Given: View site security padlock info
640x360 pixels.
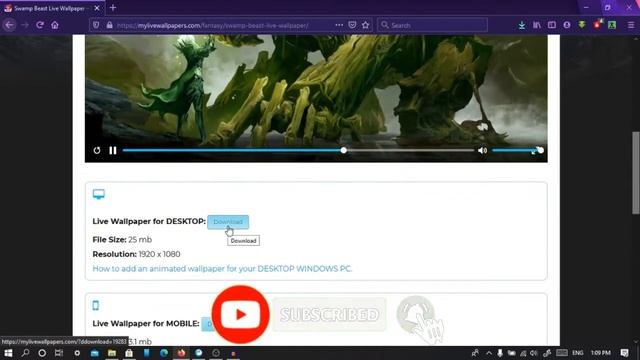Looking at the screenshot, I should pos(109,25).
